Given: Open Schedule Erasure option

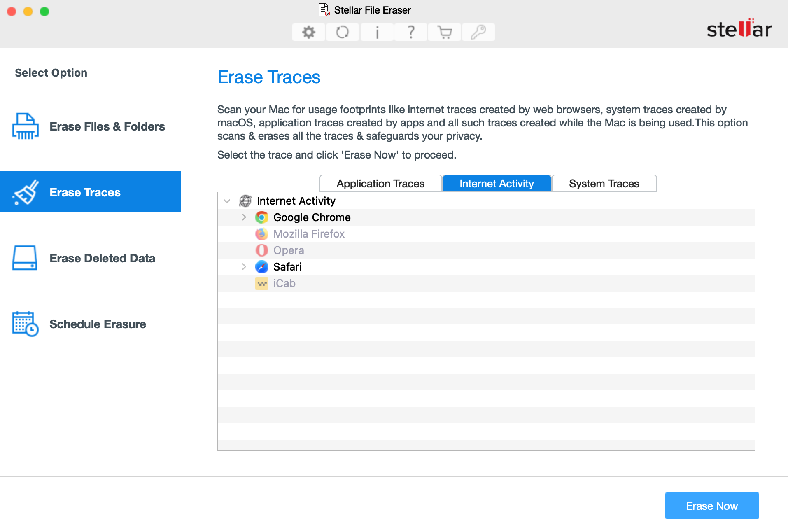Looking at the screenshot, I should point(91,324).
